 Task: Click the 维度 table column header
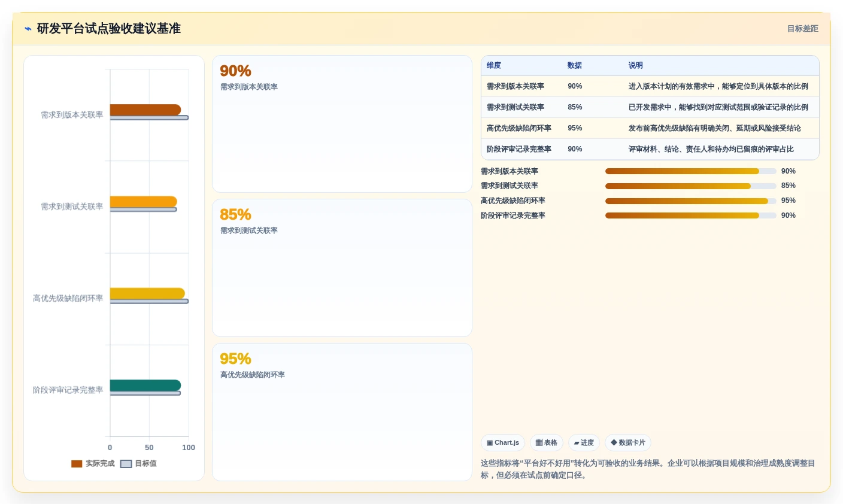pos(494,66)
